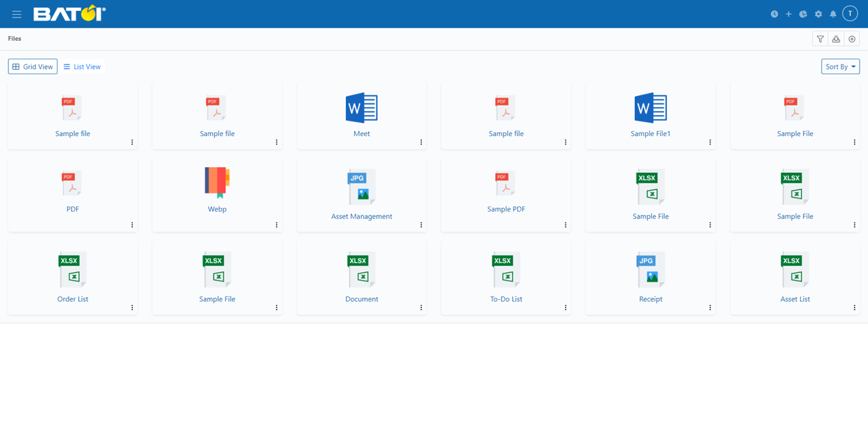Click the download tray icon
Screen dimensions: 868x438
836,39
